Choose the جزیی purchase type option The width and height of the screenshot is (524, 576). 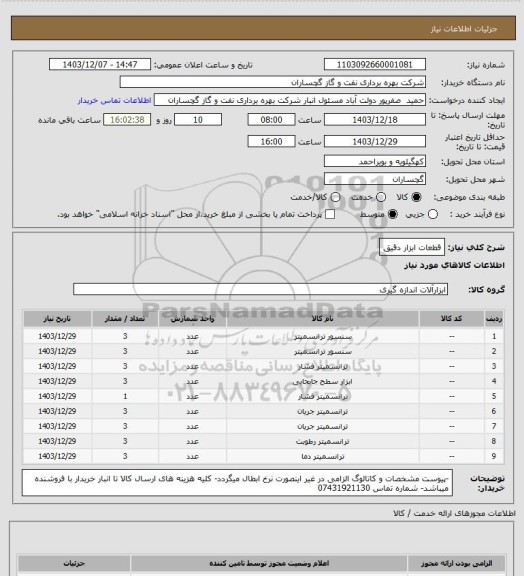[x=433, y=214]
